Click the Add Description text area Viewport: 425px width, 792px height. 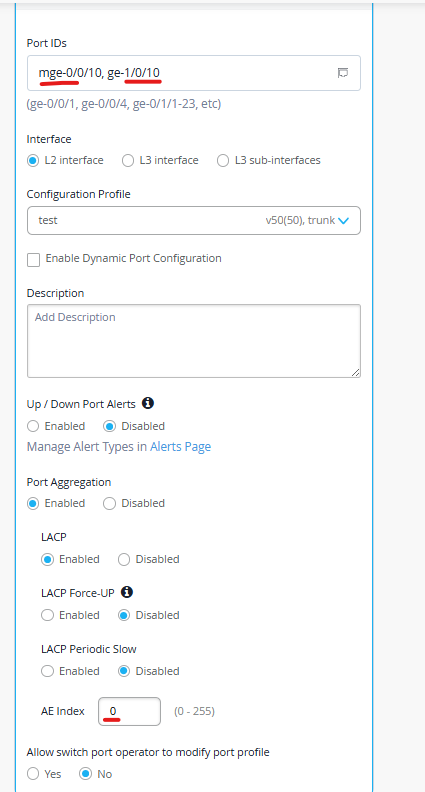point(194,341)
